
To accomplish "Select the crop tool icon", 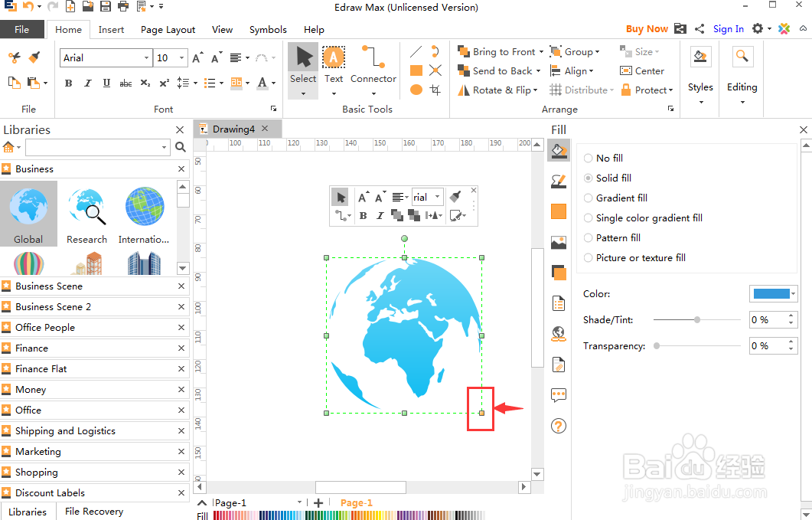I will pos(435,90).
